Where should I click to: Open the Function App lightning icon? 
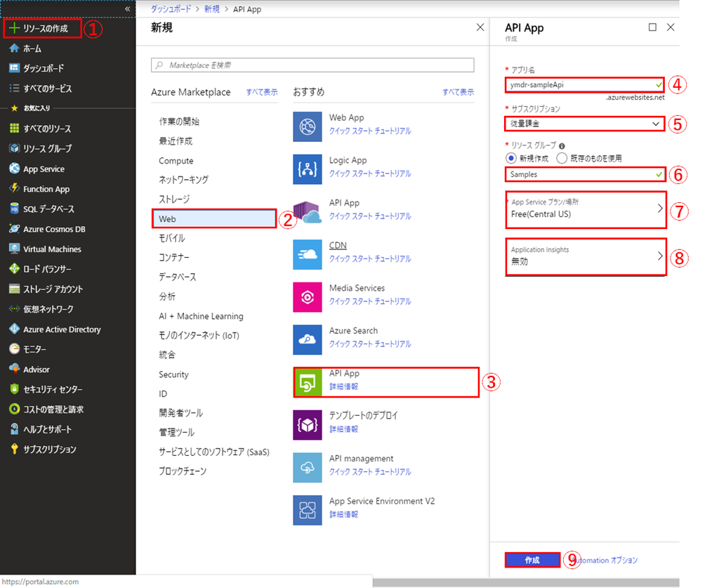click(x=14, y=188)
